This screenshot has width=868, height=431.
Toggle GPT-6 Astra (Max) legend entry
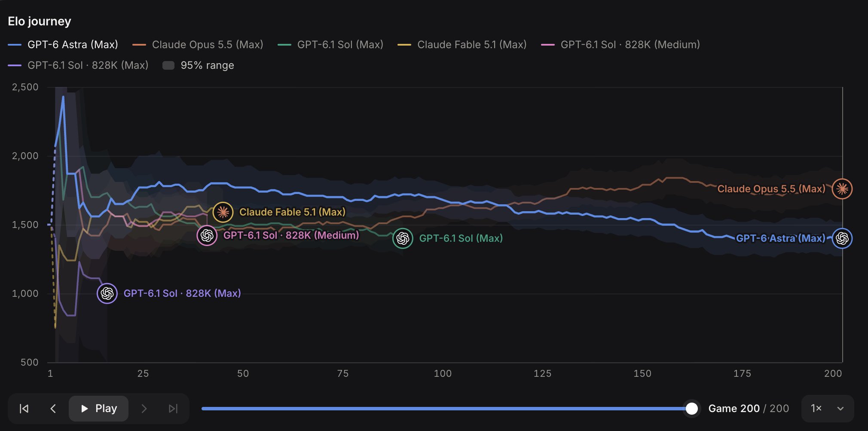pyautogui.click(x=63, y=45)
